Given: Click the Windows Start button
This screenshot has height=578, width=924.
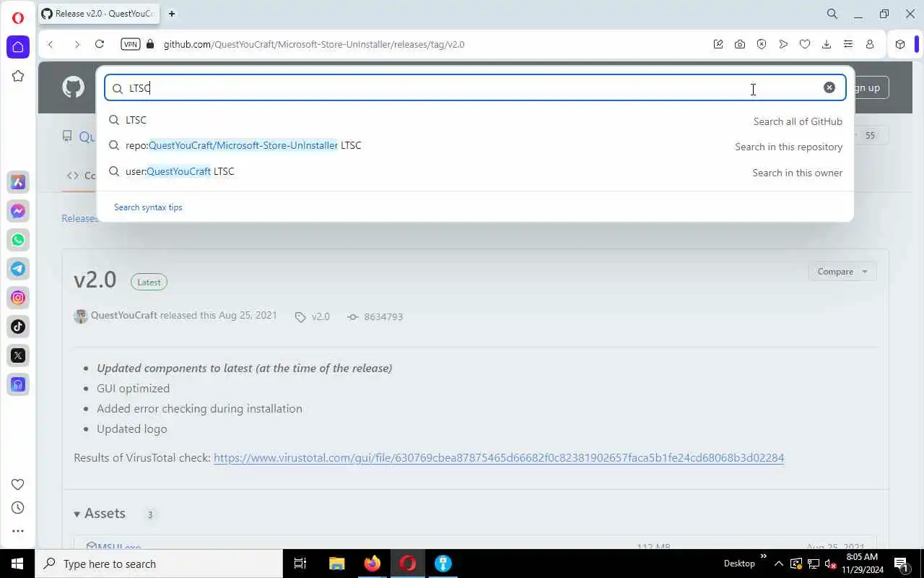Looking at the screenshot, I should click(17, 564).
